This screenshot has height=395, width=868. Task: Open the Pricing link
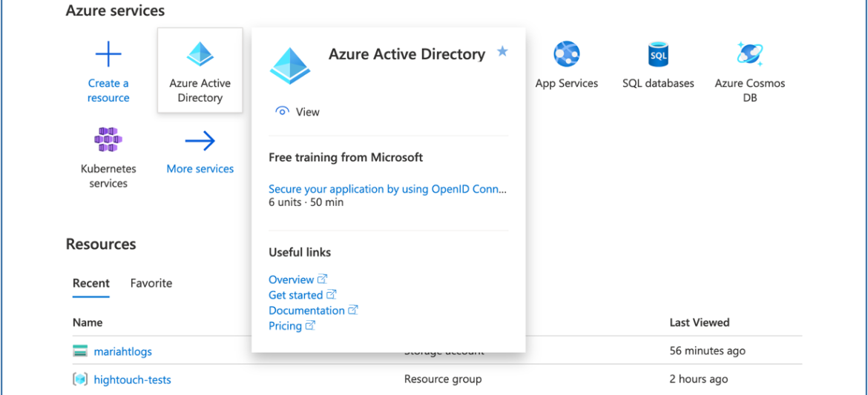click(285, 326)
